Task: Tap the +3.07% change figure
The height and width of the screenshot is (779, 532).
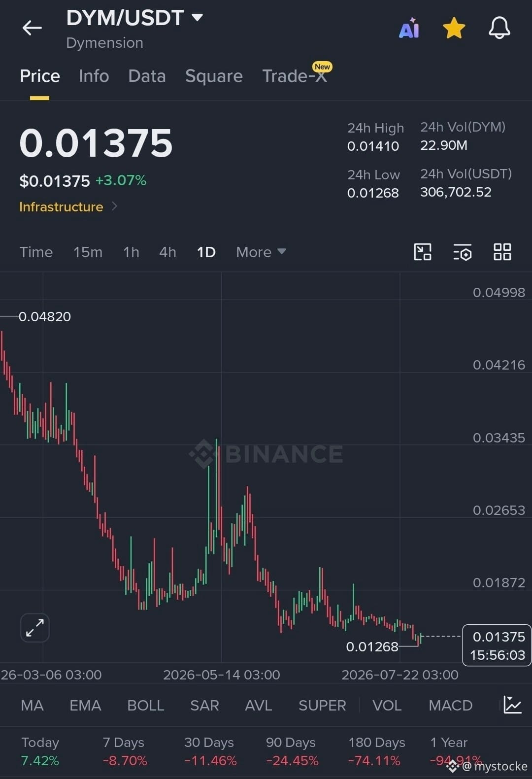Action: pyautogui.click(x=121, y=180)
